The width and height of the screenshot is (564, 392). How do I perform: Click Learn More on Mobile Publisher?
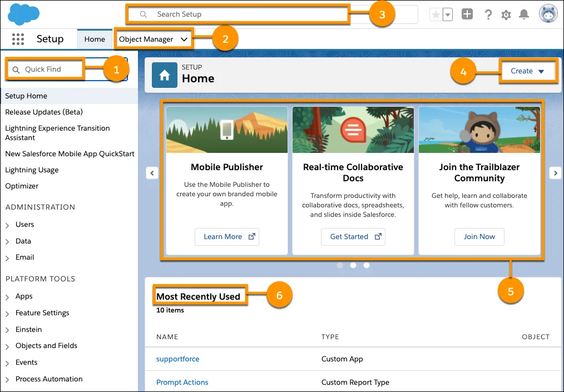(227, 236)
